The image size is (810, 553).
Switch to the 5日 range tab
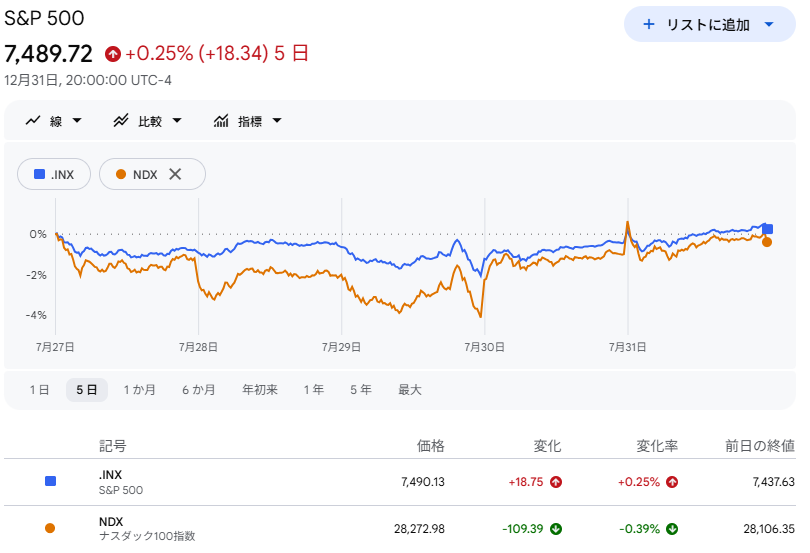87,390
